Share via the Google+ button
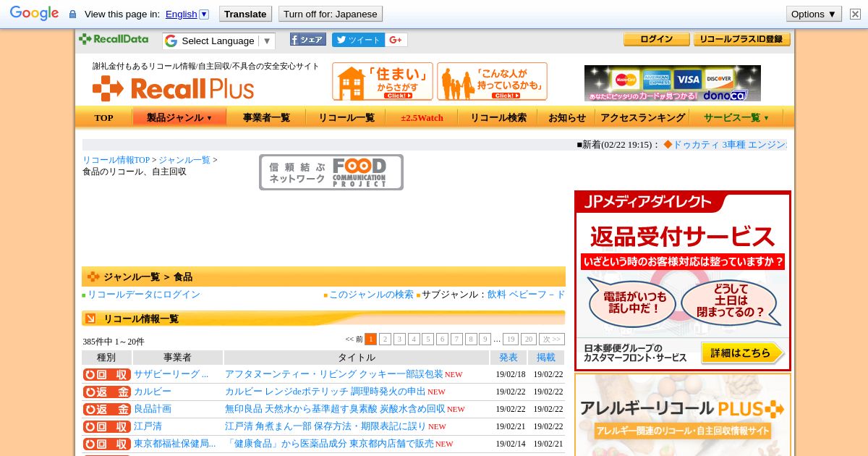Screen dimensions: 868x456 coord(396,40)
